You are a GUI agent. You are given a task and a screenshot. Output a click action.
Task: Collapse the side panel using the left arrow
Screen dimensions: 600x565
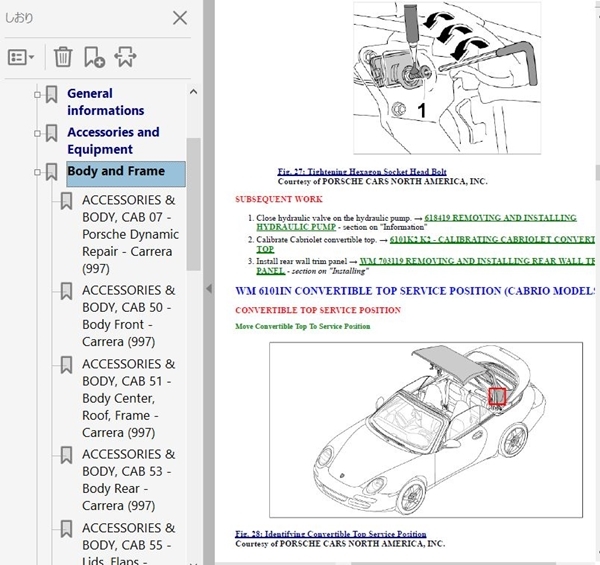209,289
